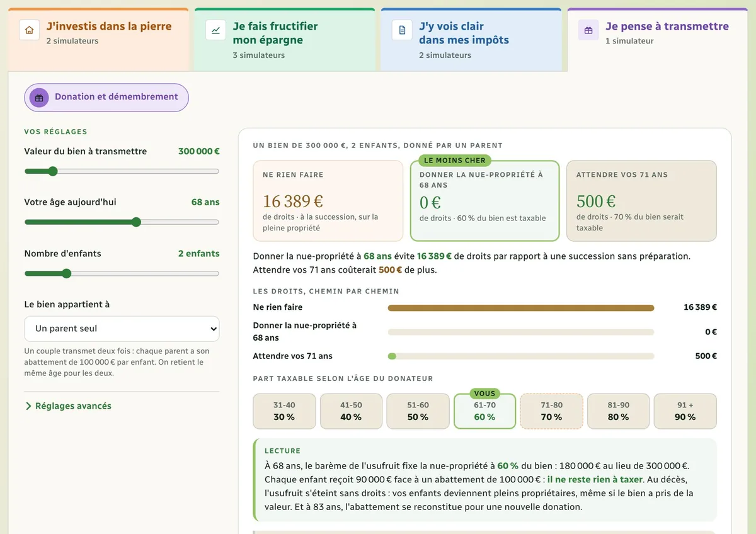Screen dimensions: 756x534
Task: Select the Donation et démembrement simulator
Action: (106, 98)
